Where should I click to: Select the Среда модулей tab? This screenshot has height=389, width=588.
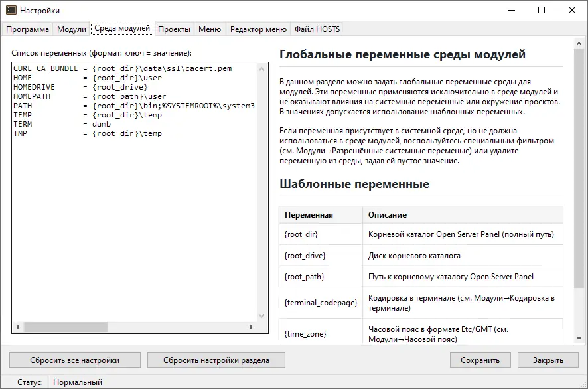[x=122, y=29]
